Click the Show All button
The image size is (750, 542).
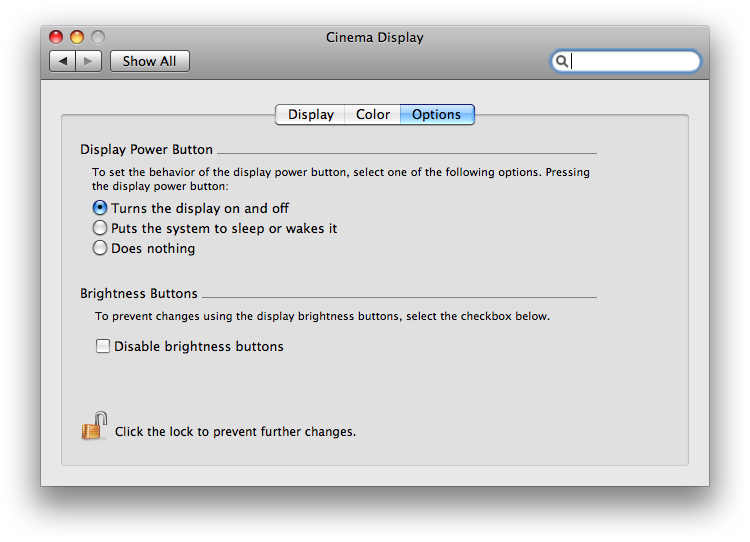150,61
